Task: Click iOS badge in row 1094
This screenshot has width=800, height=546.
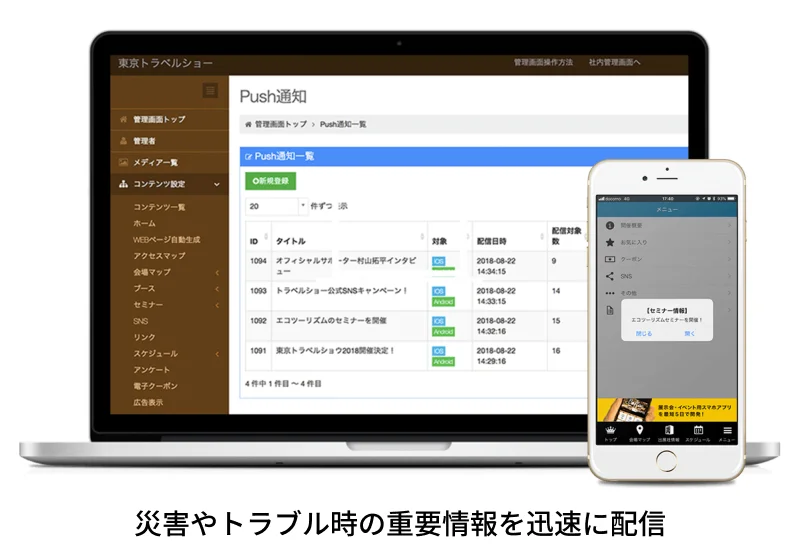Action: (x=438, y=261)
